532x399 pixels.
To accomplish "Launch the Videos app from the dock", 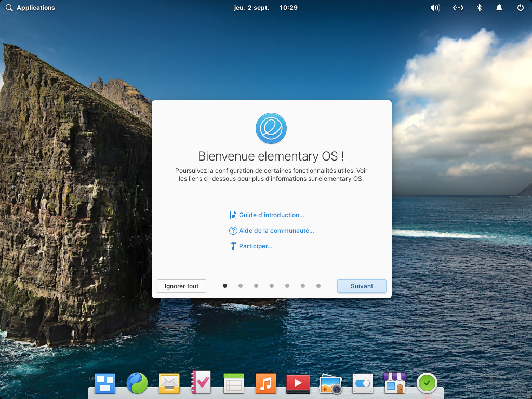I will point(298,384).
